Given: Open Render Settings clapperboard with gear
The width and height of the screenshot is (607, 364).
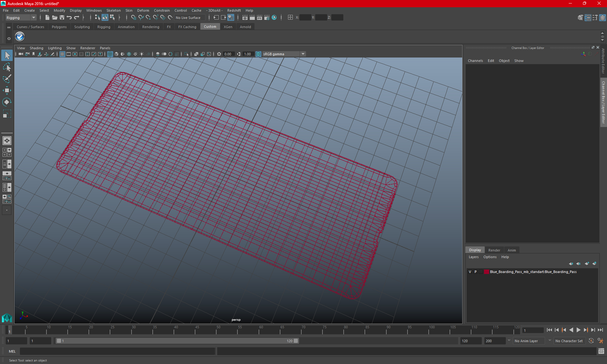Looking at the screenshot, I should tap(267, 18).
